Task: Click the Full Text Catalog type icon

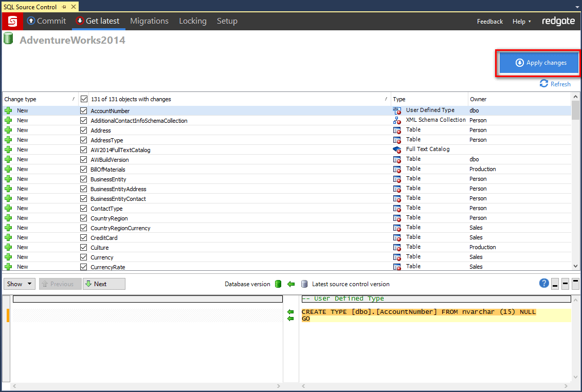Action: click(397, 150)
